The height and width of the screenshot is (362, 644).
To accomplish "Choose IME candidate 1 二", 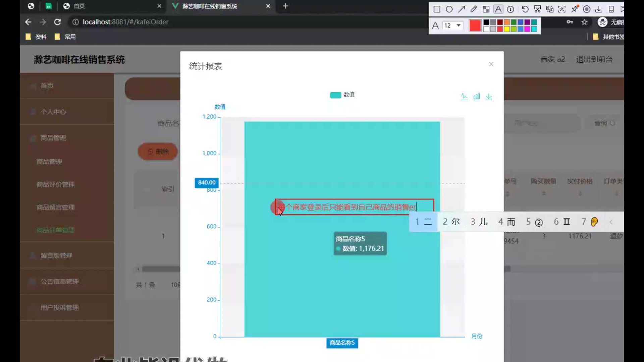I will pyautogui.click(x=424, y=222).
